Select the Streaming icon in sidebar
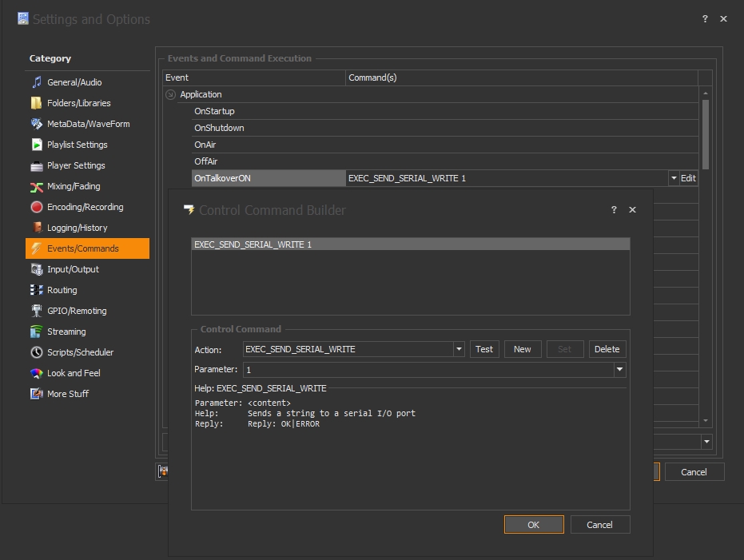This screenshot has height=560, width=744. 36,332
